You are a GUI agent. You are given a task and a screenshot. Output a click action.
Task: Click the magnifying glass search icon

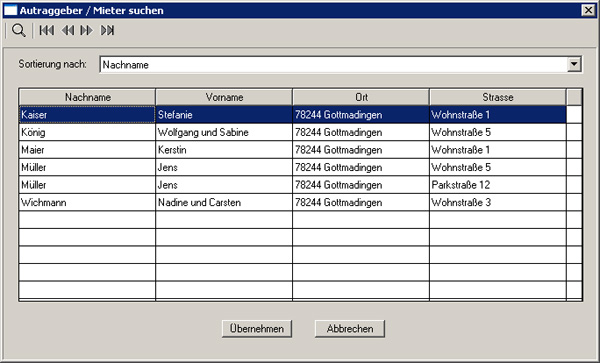coord(18,30)
